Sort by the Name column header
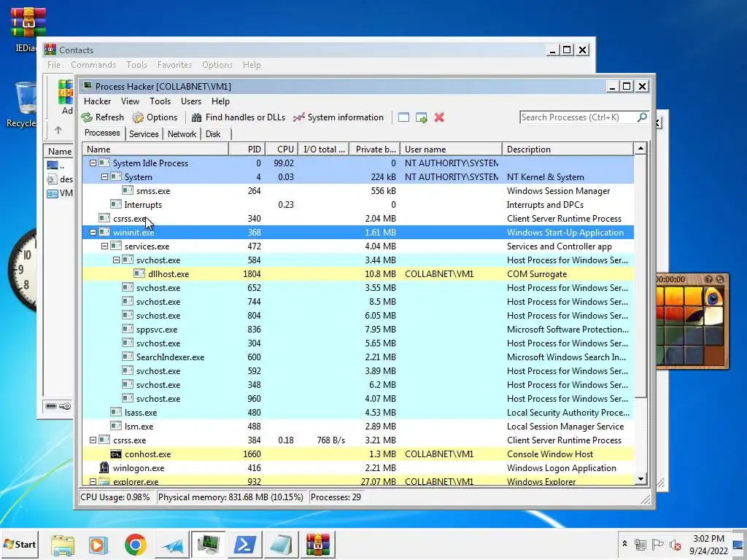 tap(155, 149)
